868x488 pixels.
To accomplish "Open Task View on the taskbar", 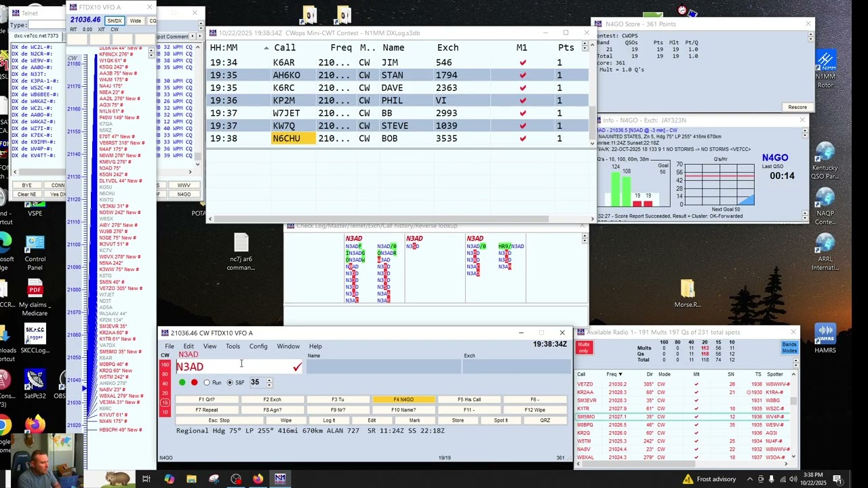I will coord(146,479).
